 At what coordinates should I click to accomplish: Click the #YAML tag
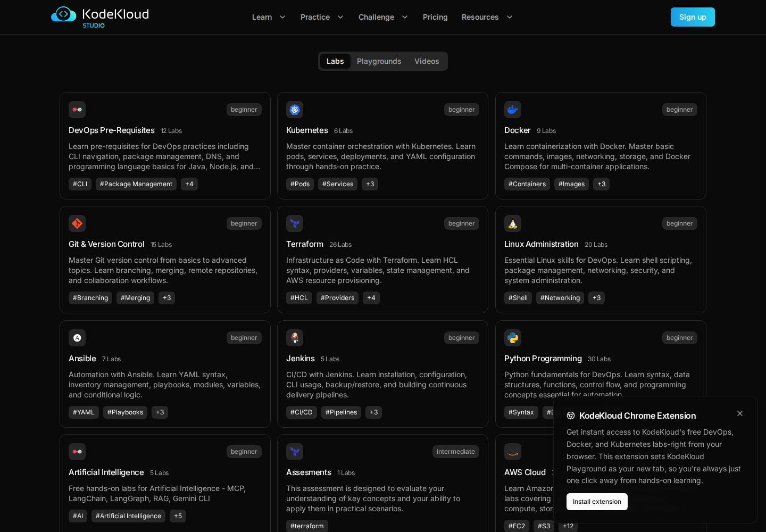[84, 412]
